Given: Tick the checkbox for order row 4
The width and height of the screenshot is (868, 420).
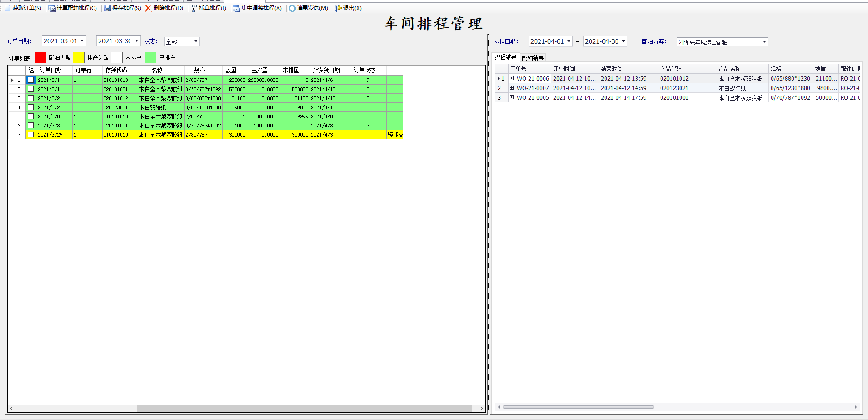Looking at the screenshot, I should (30, 107).
